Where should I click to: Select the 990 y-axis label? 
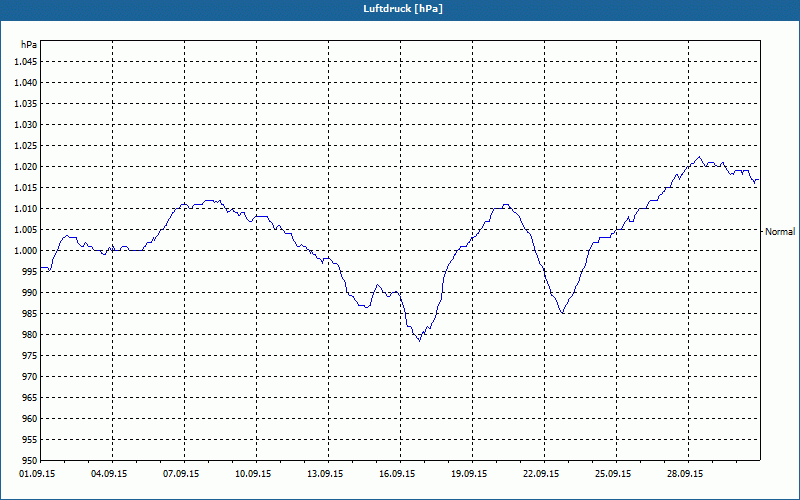coord(30,293)
